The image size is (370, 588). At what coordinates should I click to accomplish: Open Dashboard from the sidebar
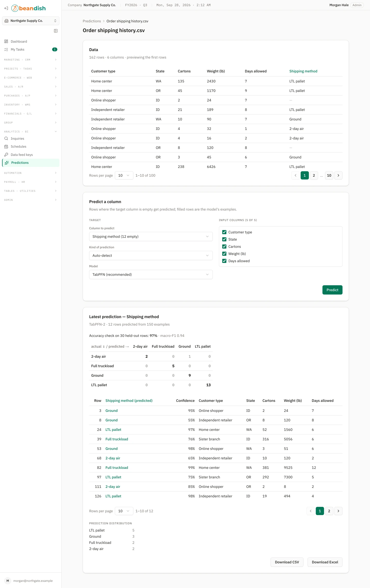pos(31,41)
